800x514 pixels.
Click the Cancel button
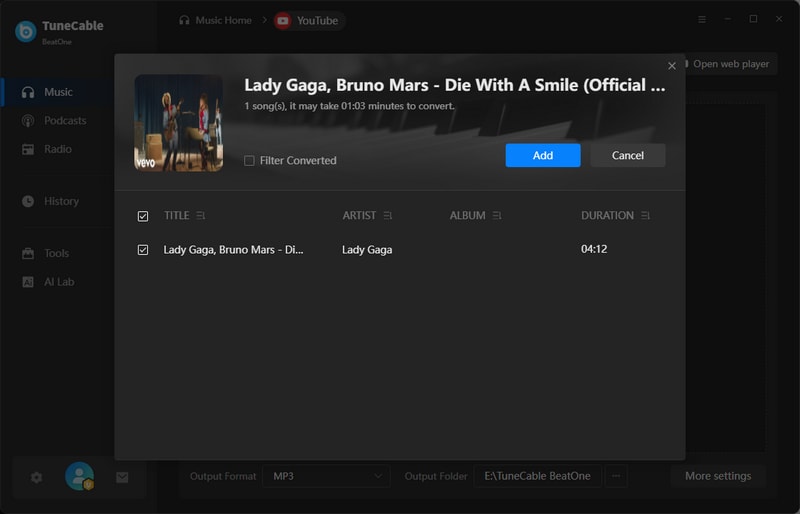[628, 155]
